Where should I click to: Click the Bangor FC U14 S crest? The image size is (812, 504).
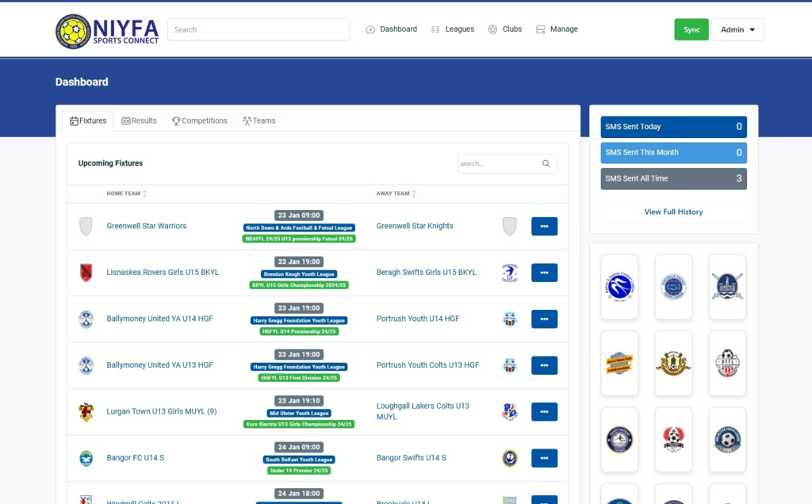coord(86,458)
